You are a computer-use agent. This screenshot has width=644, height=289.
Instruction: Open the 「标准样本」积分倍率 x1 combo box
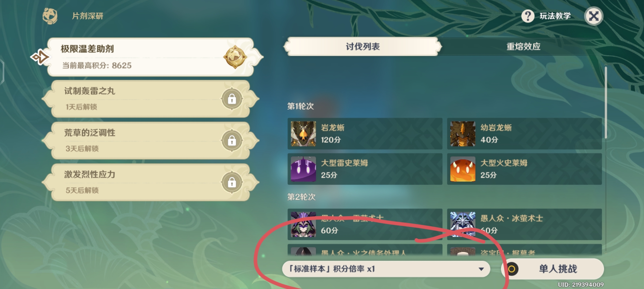(386, 269)
